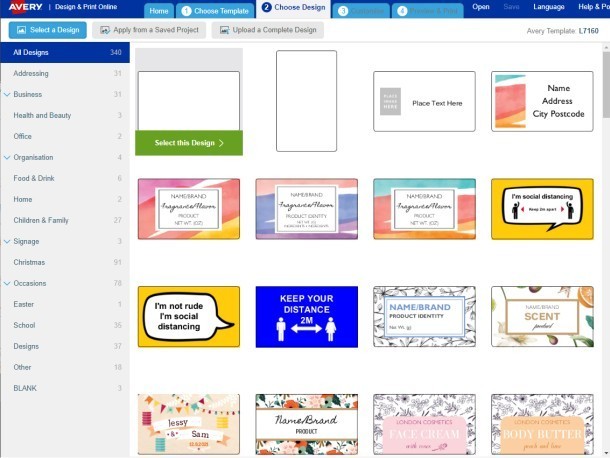Click step 1 Choose Template number circle

(187, 11)
